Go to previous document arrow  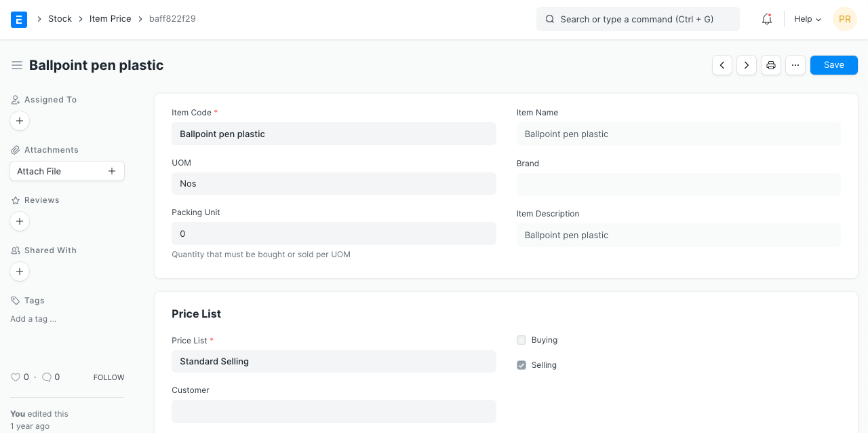722,65
